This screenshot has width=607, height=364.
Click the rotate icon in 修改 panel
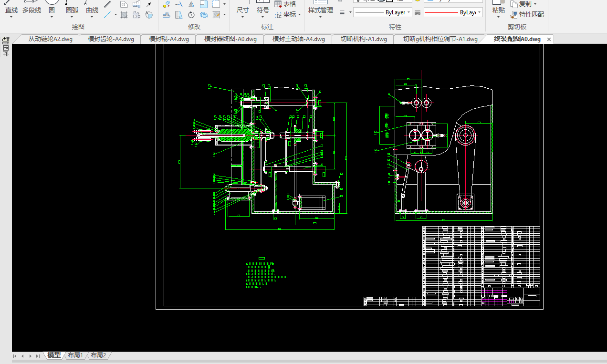click(191, 15)
